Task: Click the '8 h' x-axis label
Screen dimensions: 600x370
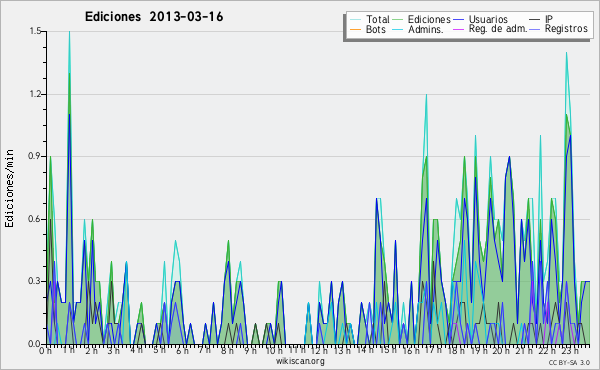Action: tap(227, 351)
